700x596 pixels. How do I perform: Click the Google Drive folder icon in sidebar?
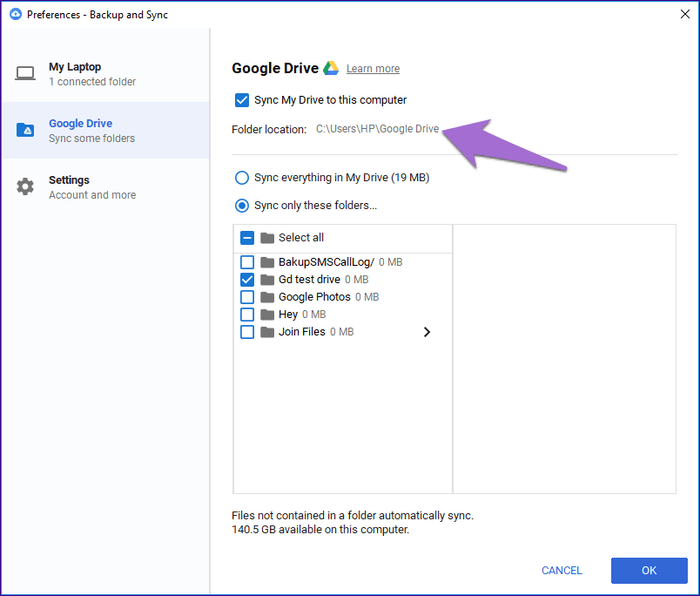(25, 130)
